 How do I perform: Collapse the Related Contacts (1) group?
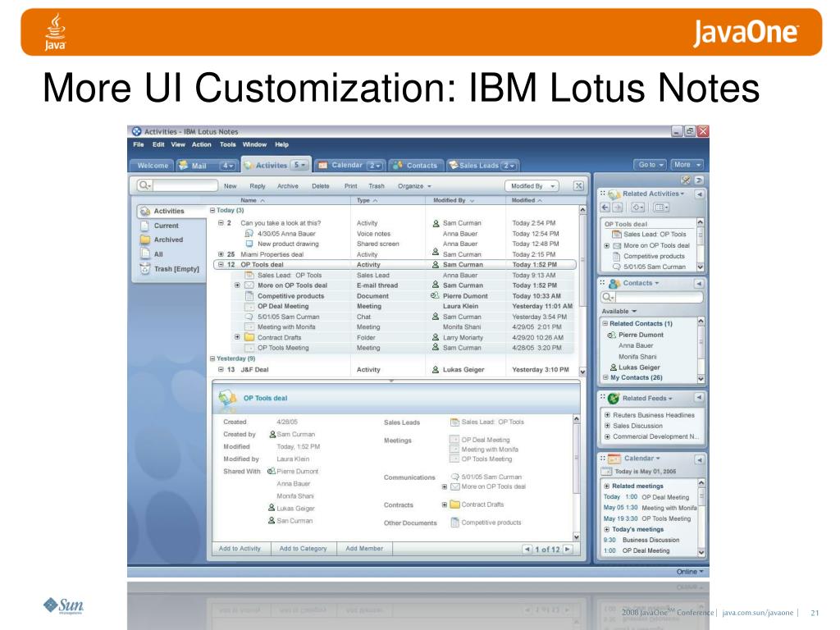coord(605,323)
